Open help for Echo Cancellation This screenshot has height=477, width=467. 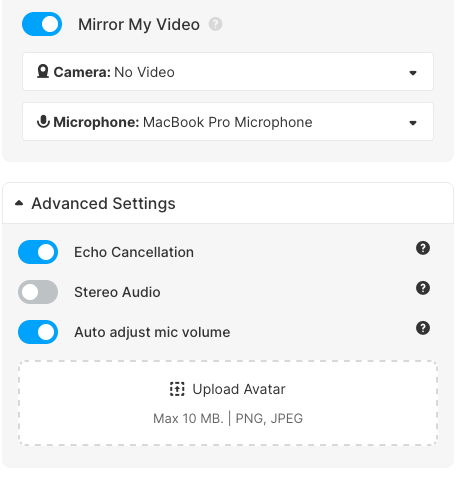point(423,248)
